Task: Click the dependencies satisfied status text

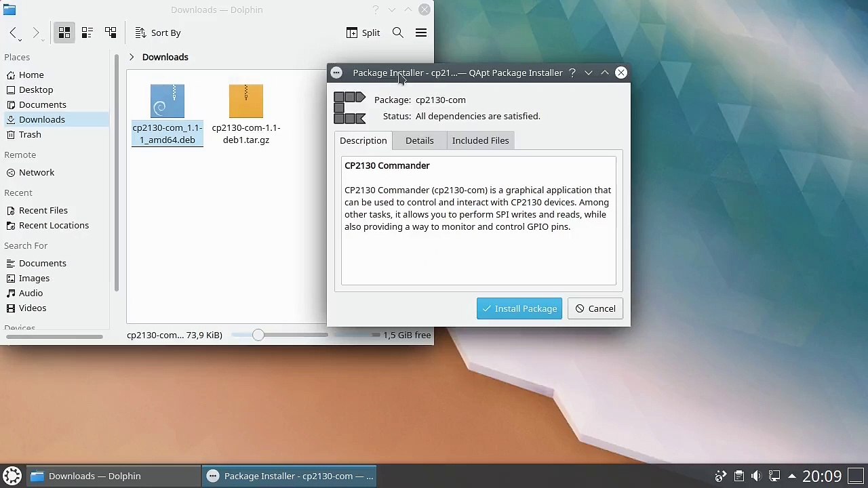Action: 478,116
